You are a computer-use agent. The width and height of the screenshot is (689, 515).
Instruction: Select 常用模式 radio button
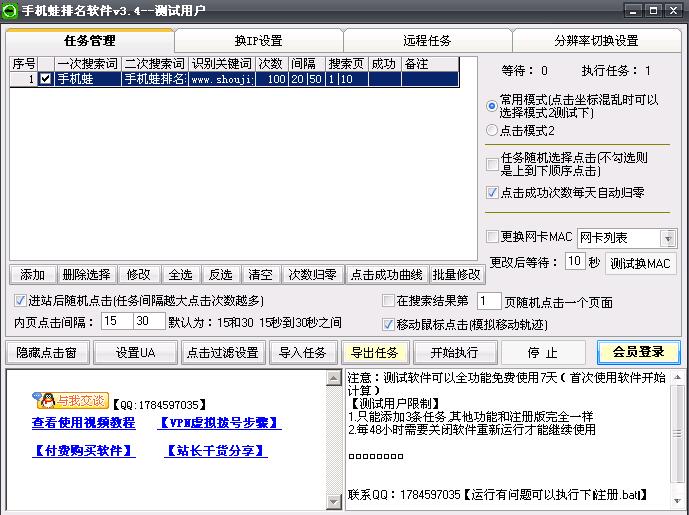pyautogui.click(x=492, y=105)
